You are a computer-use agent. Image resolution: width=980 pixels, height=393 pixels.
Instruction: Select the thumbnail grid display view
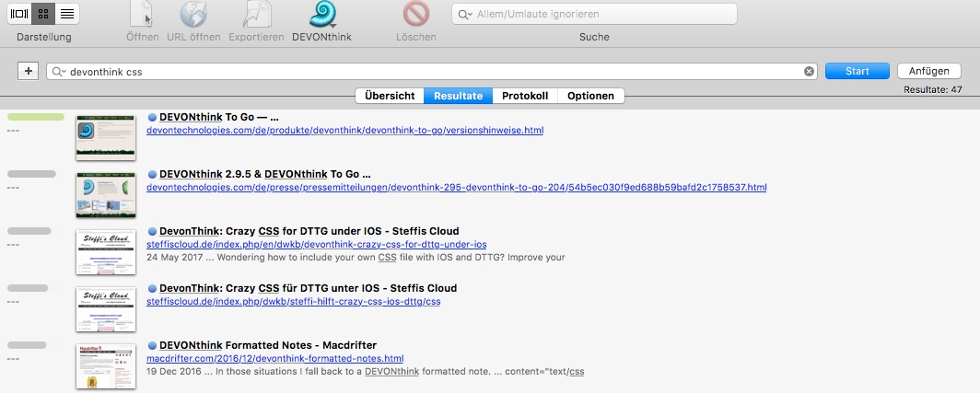point(43,14)
